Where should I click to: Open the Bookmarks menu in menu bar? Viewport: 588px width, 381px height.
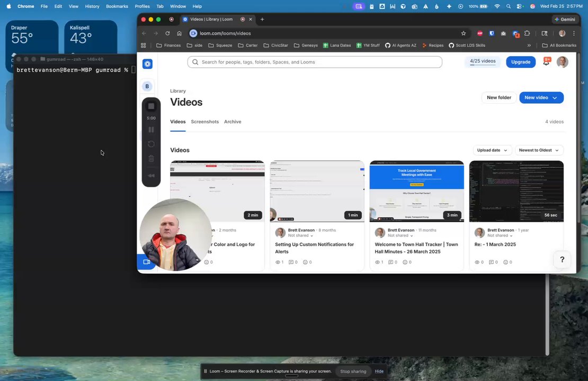tap(117, 6)
